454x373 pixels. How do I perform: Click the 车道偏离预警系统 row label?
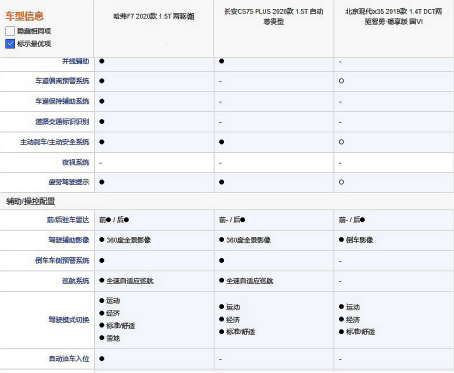62,81
